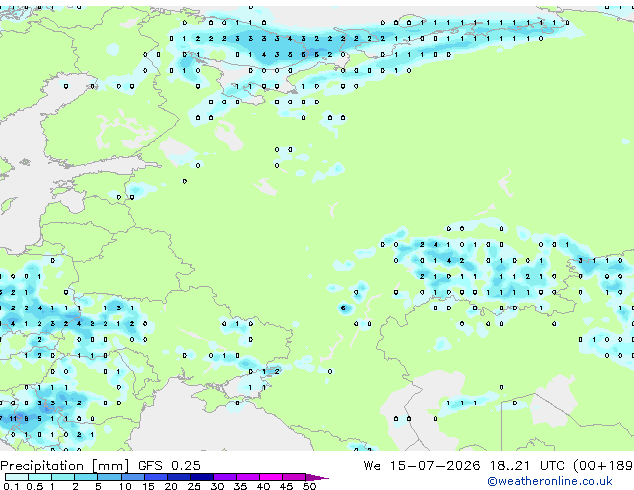Click the 'Precipitation [mm]' title text

(65, 466)
